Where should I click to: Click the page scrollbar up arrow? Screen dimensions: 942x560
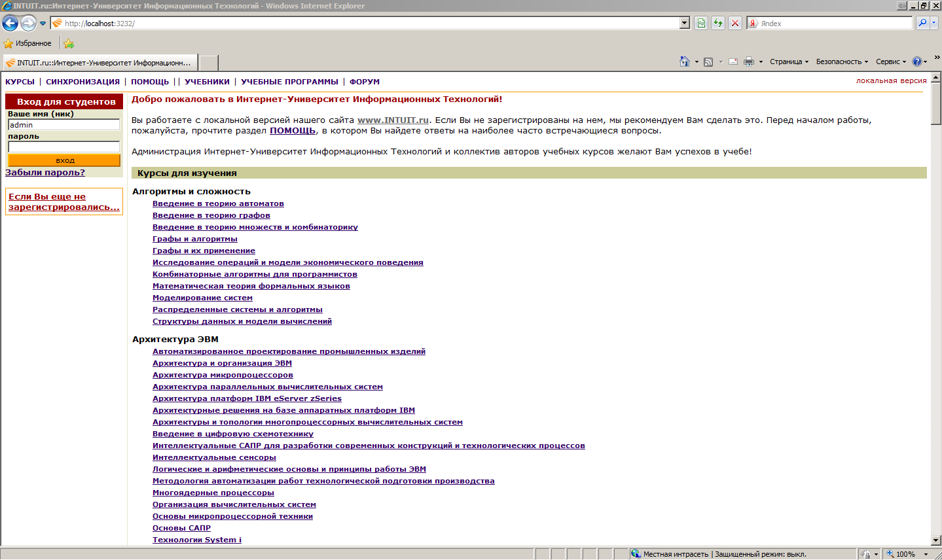[x=936, y=77]
